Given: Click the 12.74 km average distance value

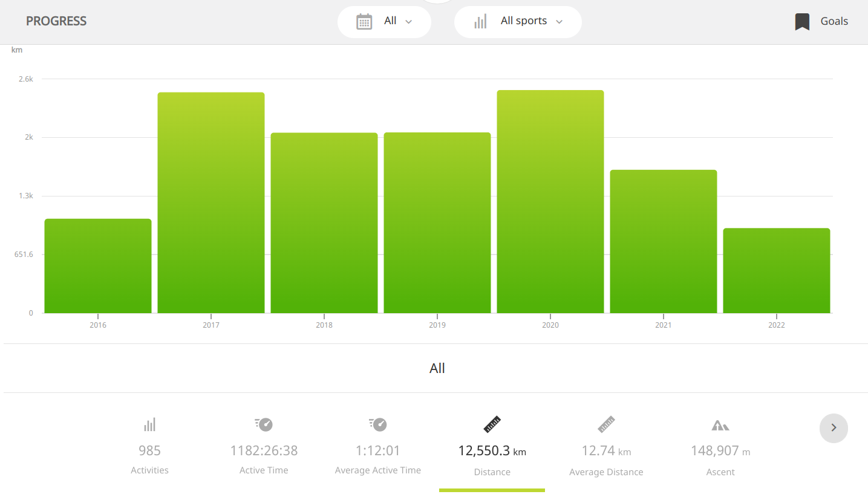Looking at the screenshot, I should (606, 450).
